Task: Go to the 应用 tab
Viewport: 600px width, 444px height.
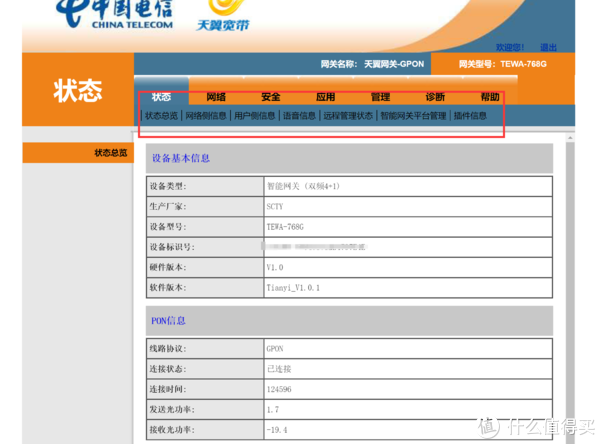Action: [x=325, y=97]
